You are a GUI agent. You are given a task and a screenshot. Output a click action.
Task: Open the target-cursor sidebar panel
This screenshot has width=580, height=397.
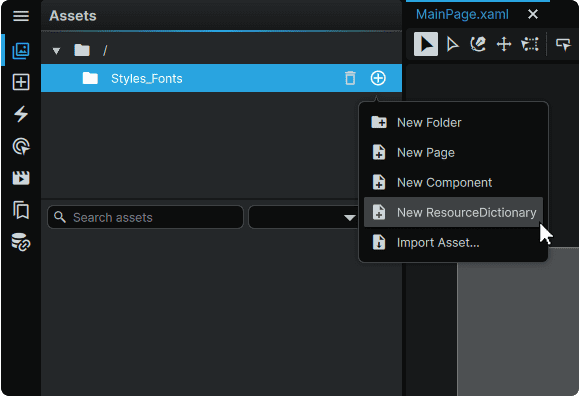(21, 146)
